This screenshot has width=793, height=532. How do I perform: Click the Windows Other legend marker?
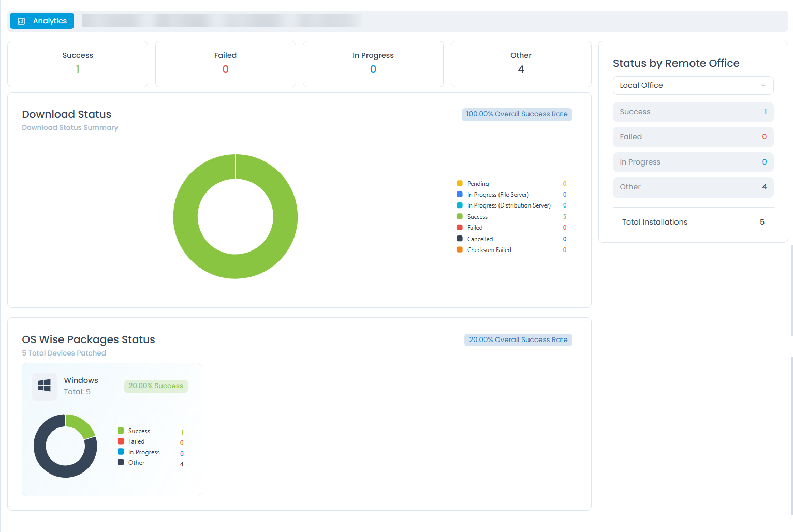click(x=121, y=463)
